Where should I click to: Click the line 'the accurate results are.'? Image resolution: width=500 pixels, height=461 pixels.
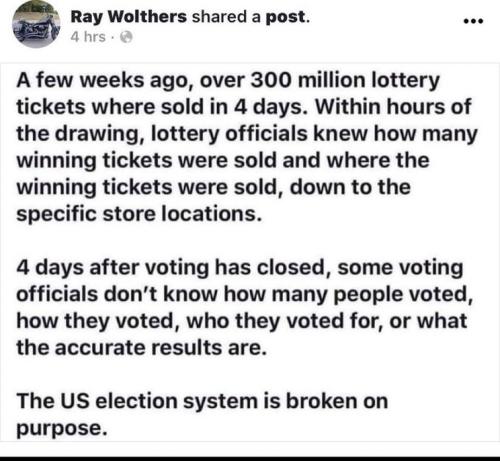tap(142, 348)
